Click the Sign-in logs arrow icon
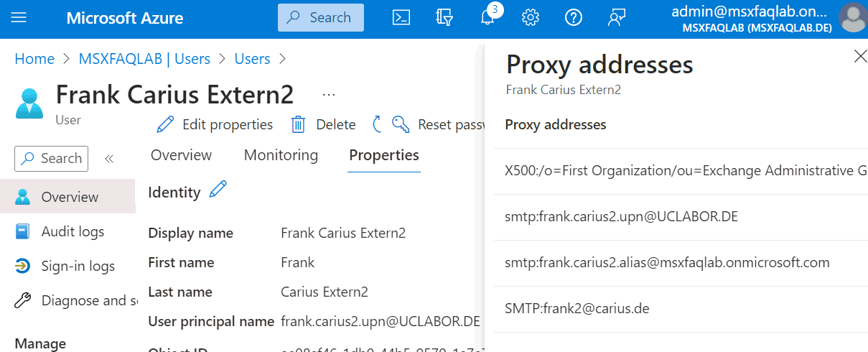This screenshot has height=352, width=868. (x=23, y=266)
